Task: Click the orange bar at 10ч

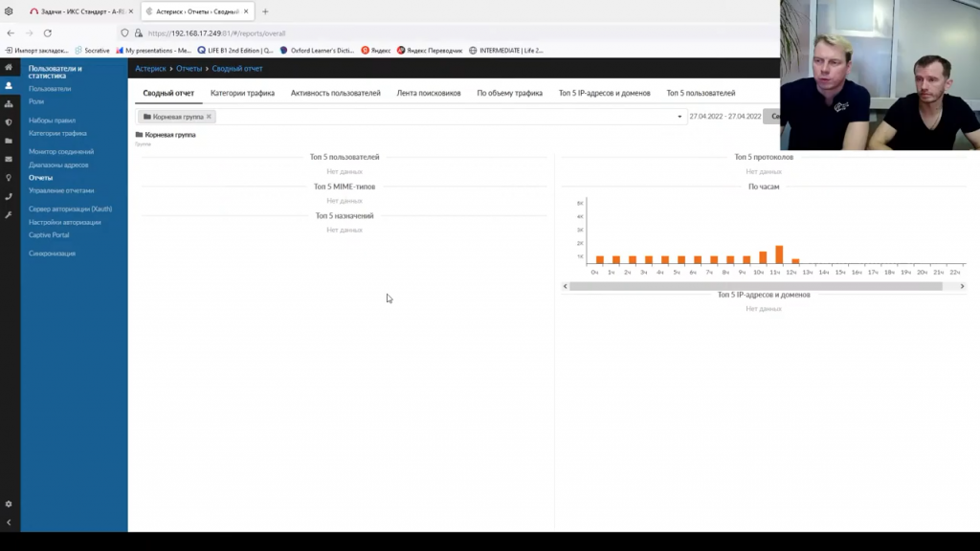Action: pos(763,258)
